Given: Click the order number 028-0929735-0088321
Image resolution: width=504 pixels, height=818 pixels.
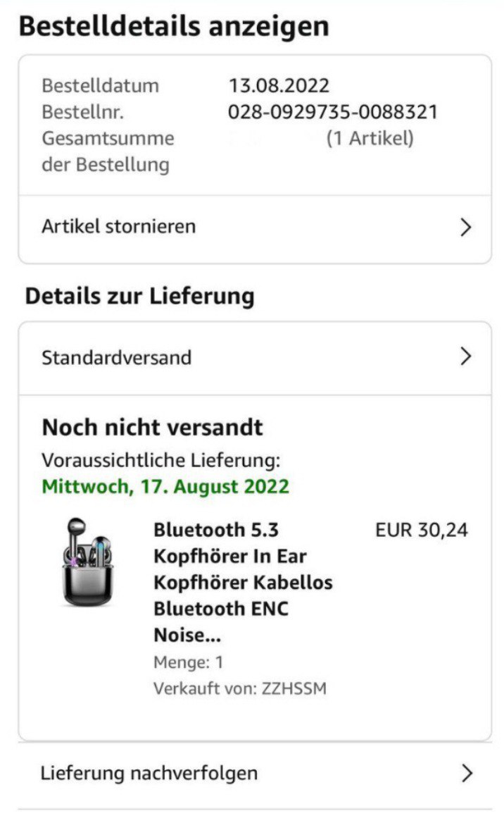Looking at the screenshot, I should (x=332, y=112).
